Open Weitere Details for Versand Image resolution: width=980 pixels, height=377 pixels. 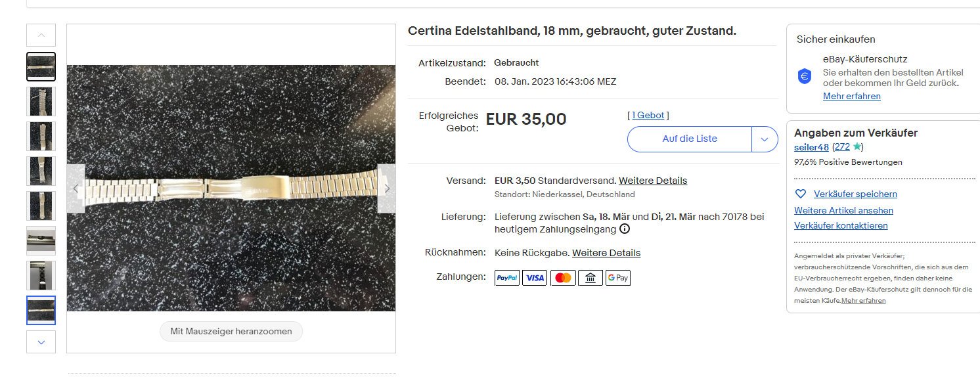(x=653, y=181)
